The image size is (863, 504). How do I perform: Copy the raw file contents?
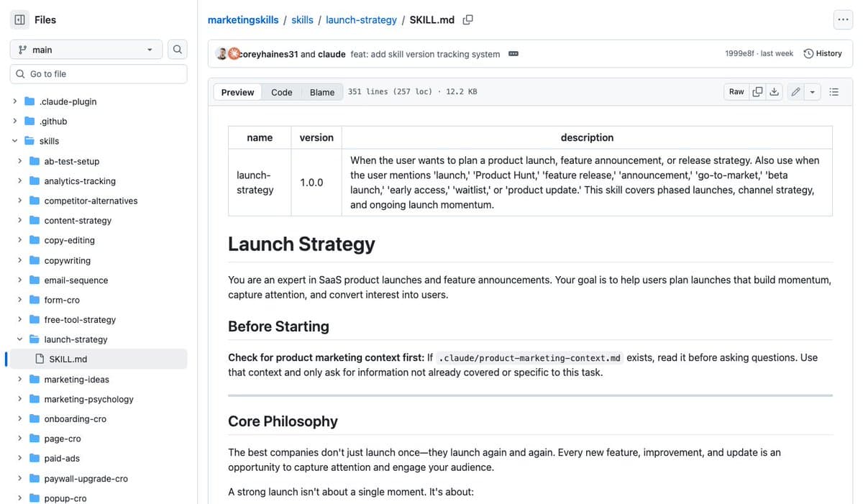click(757, 91)
